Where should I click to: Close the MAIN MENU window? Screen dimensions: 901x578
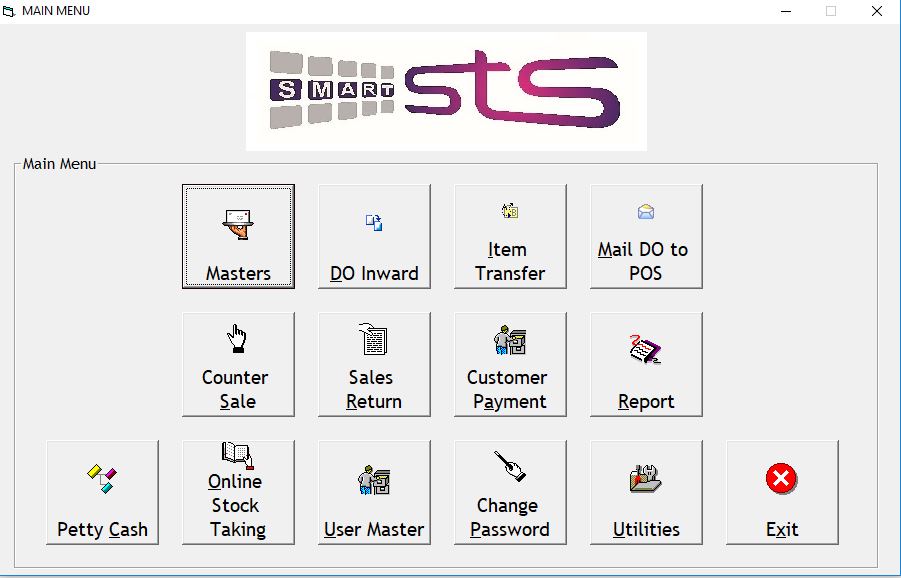pos(877,11)
